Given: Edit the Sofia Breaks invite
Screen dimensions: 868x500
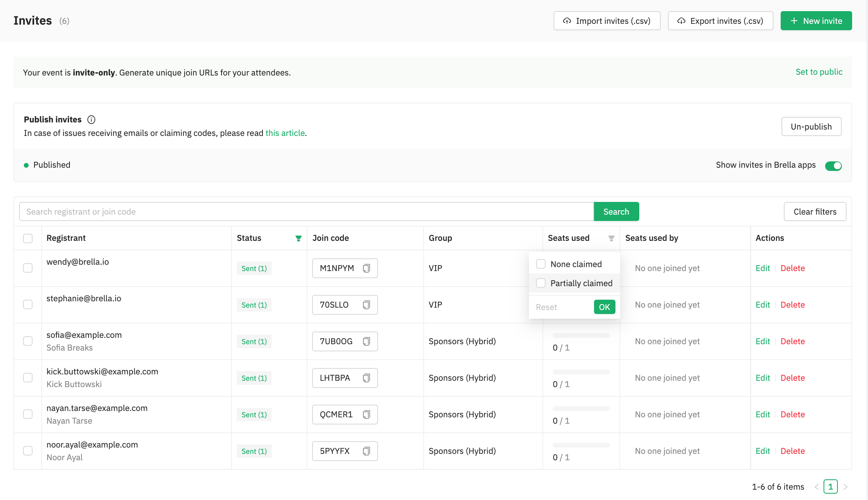Looking at the screenshot, I should coord(763,341).
